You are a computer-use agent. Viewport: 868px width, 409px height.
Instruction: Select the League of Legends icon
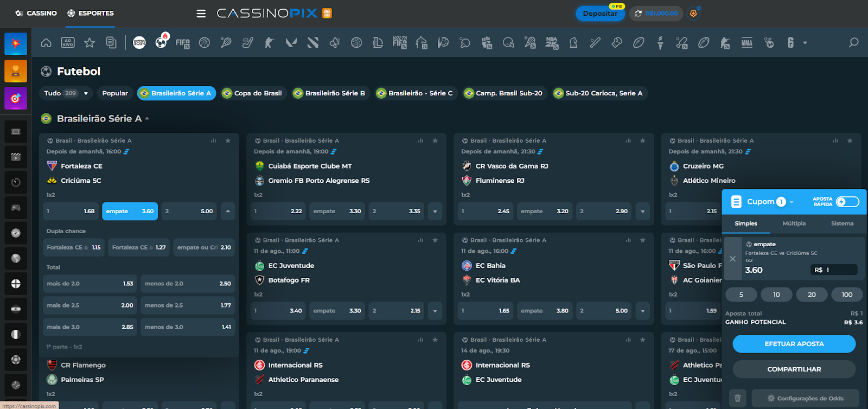(378, 43)
